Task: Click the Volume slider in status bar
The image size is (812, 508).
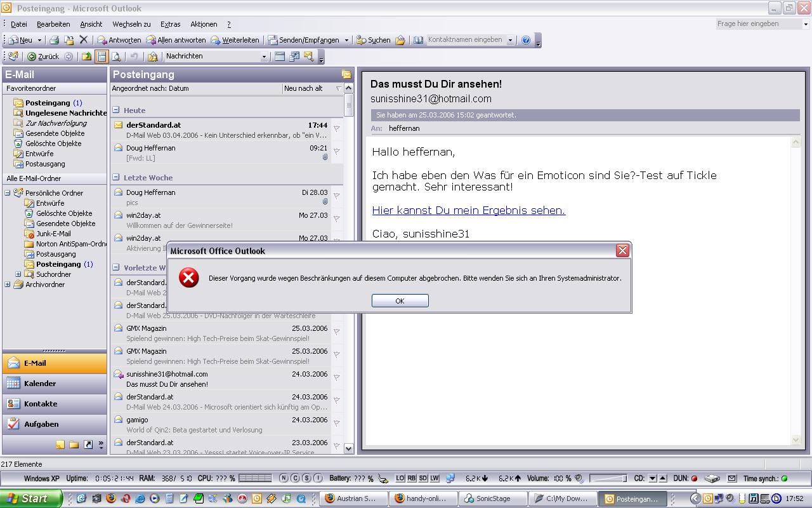Action: click(x=608, y=478)
